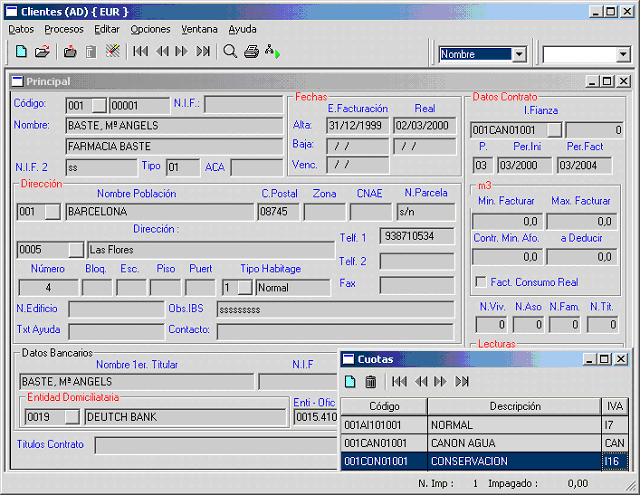Open the Nombre search field dropdown
Image resolution: width=642 pixels, height=497 pixels.
coord(519,55)
